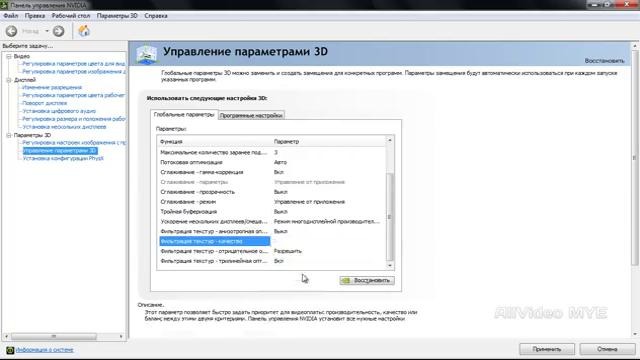Select Регулировка размера и положения рабочего стола

click(x=74, y=119)
